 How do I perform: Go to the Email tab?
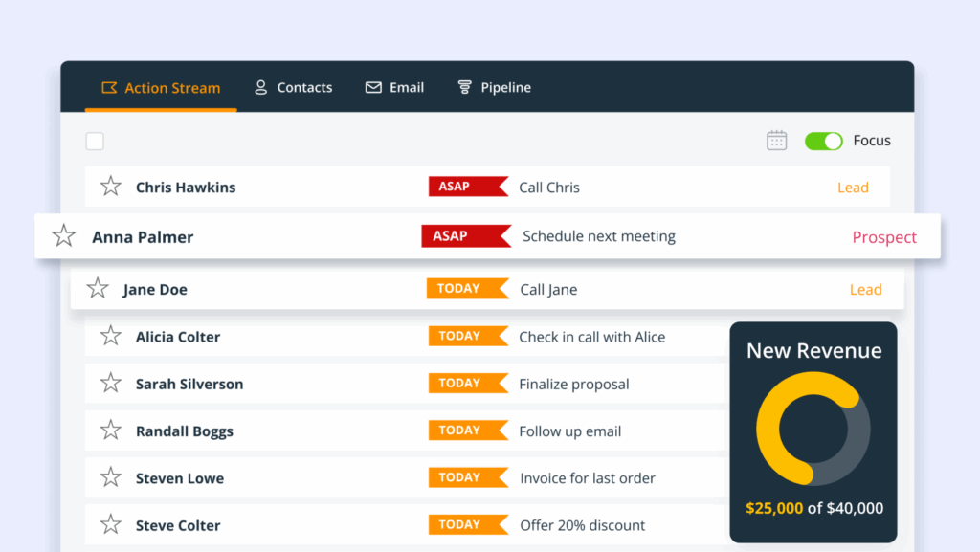pyautogui.click(x=394, y=87)
